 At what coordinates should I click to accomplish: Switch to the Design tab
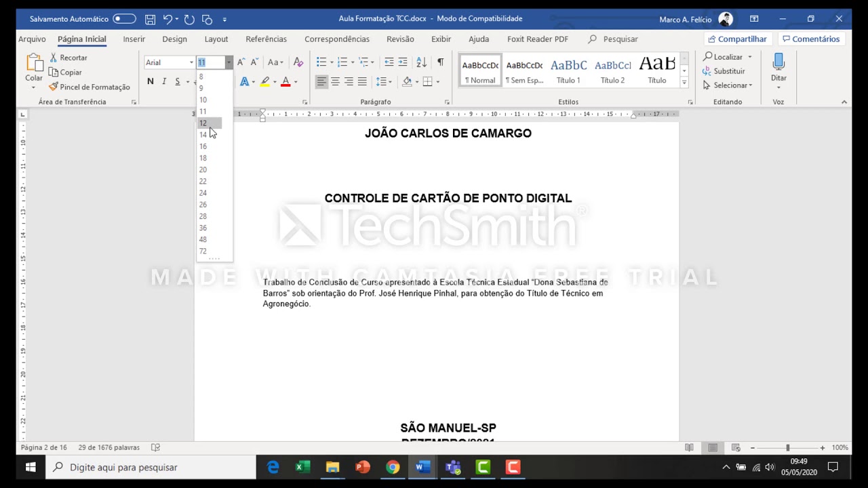click(x=174, y=39)
